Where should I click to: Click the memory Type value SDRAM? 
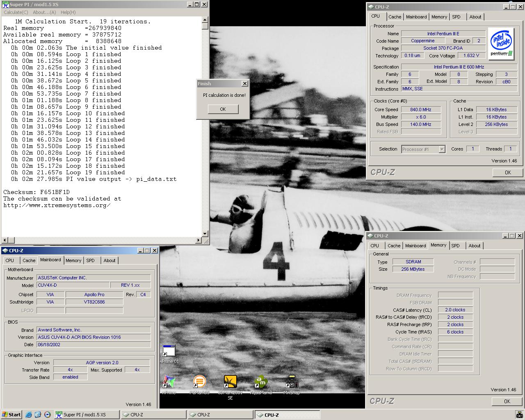pyautogui.click(x=413, y=262)
